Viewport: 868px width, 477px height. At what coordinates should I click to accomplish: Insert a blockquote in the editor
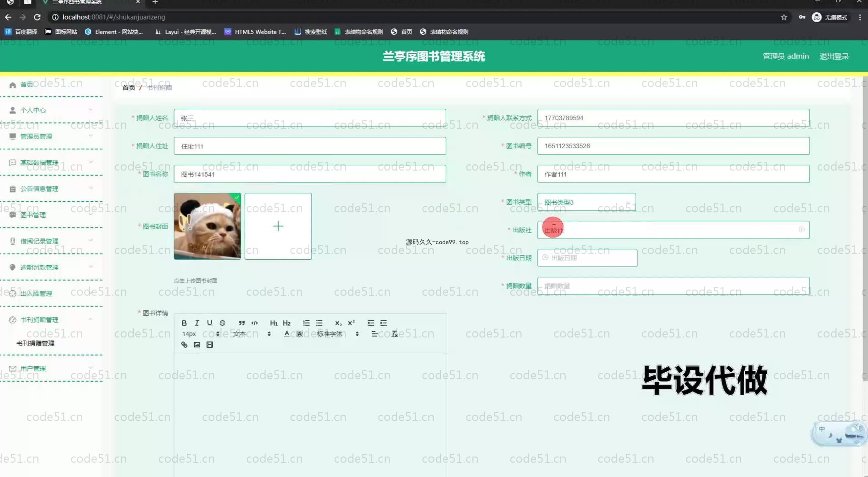pos(242,323)
